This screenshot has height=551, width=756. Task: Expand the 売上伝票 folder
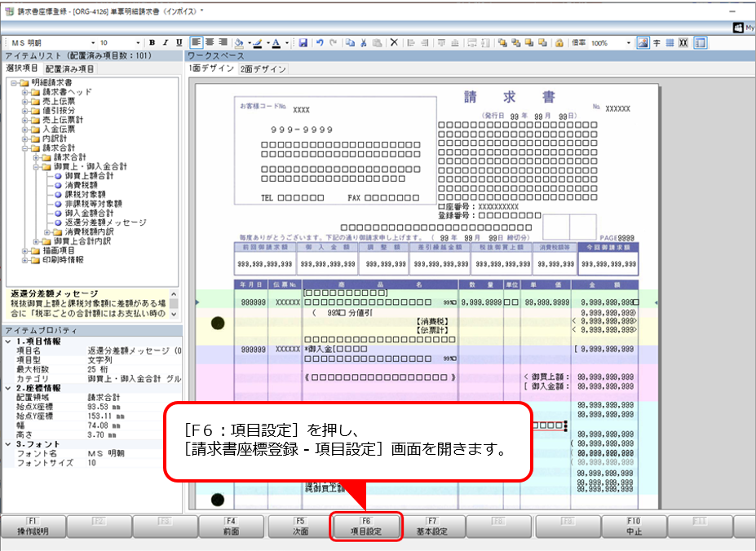(x=25, y=101)
